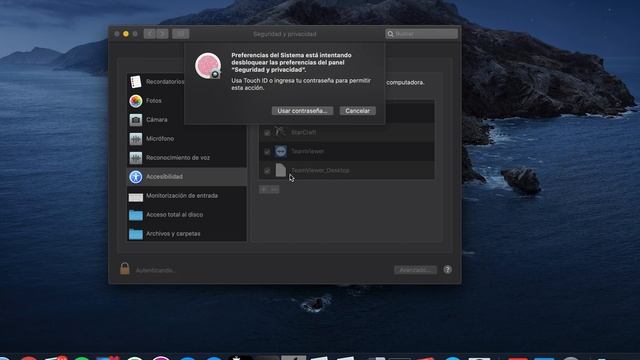Open the help question mark button
Screen dimensions: 640x360
click(447, 269)
